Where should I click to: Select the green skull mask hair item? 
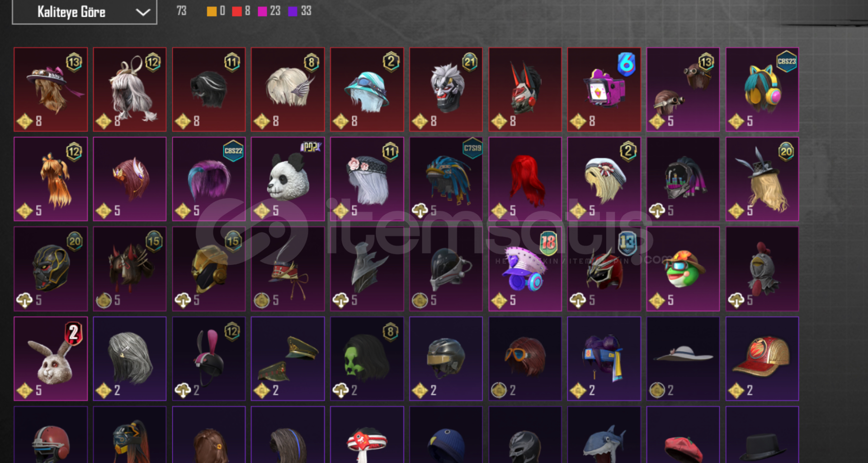pyautogui.click(x=367, y=359)
